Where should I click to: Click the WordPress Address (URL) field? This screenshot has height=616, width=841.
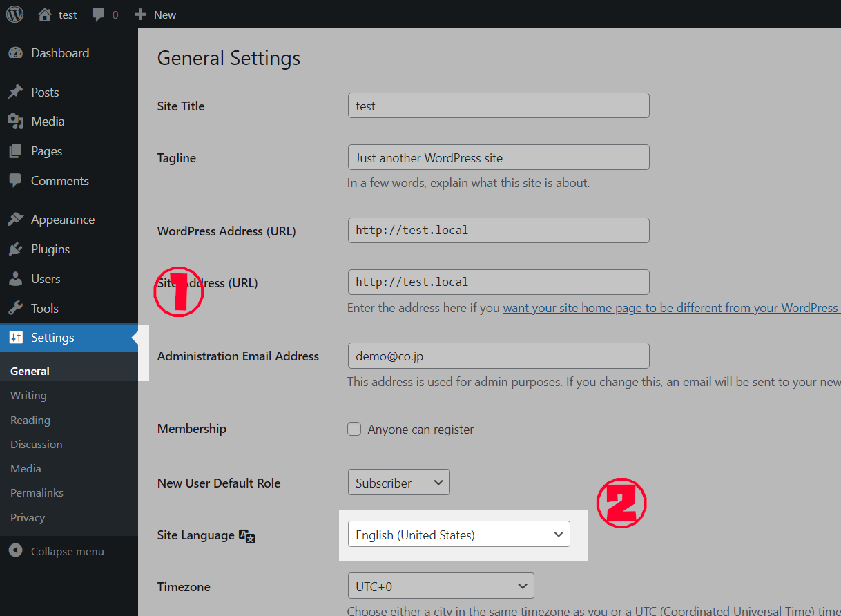click(x=499, y=230)
